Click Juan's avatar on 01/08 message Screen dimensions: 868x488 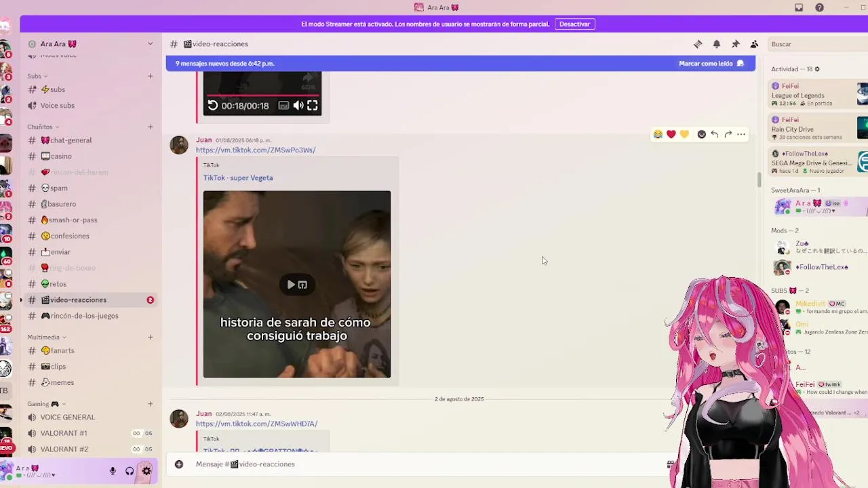point(179,145)
